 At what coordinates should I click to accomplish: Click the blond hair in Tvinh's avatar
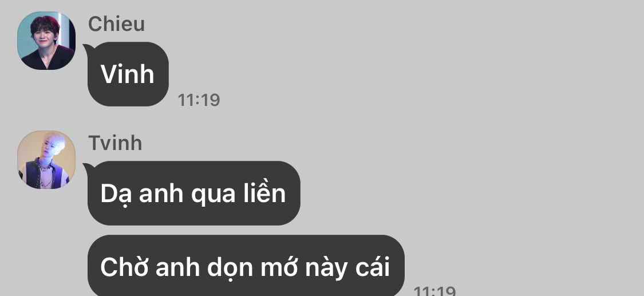point(54,143)
